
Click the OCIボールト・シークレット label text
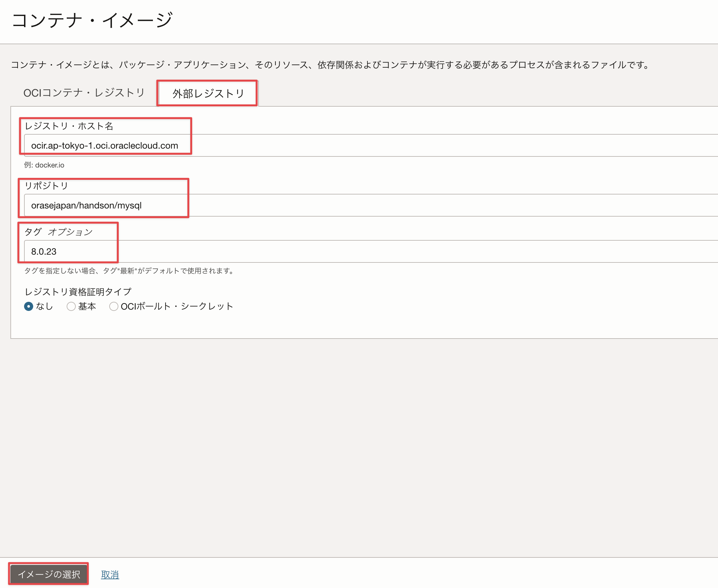click(177, 307)
